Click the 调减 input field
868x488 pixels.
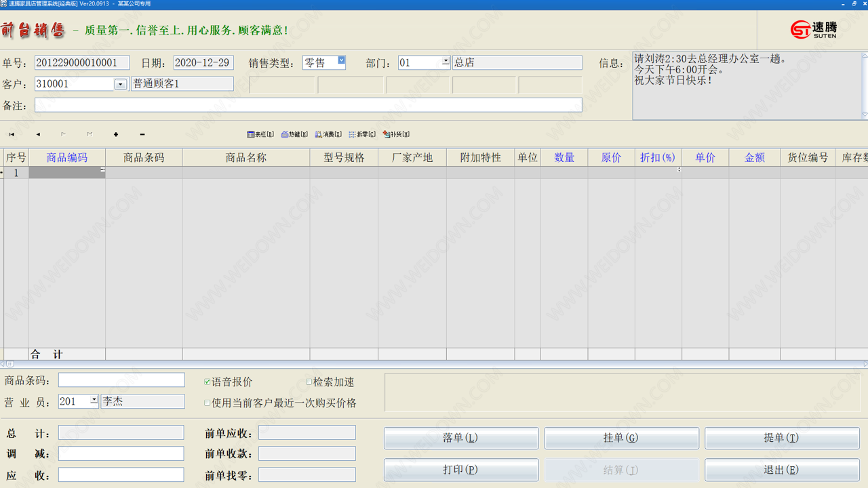(x=121, y=453)
